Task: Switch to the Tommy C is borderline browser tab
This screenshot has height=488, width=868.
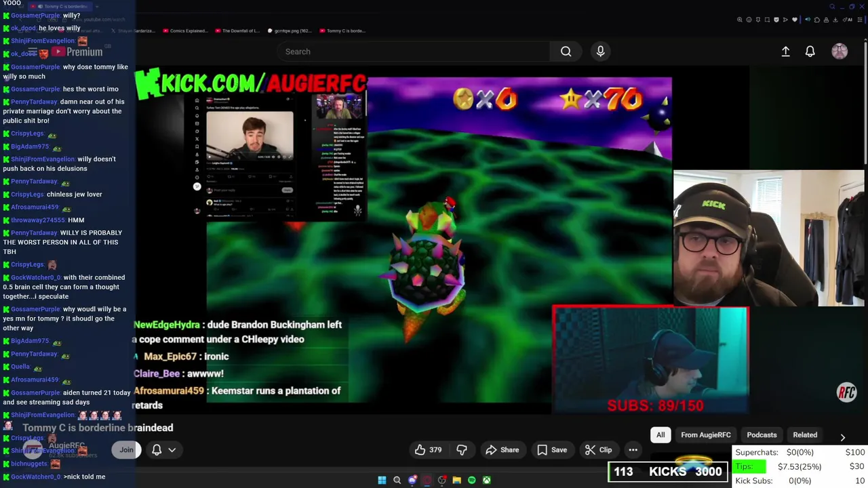Action: (61, 6)
